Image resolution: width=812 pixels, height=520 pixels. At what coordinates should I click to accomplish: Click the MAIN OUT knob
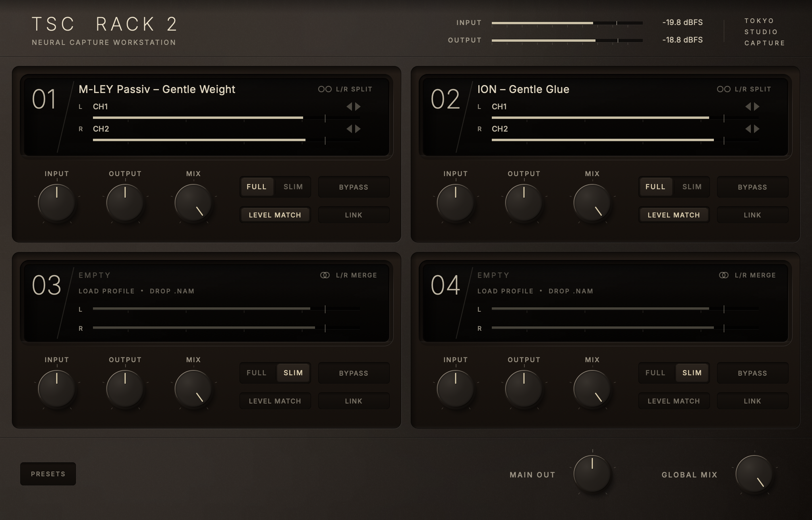point(592,474)
